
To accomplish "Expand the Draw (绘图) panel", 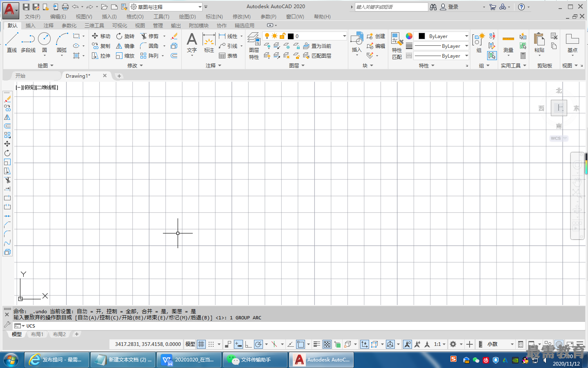I will [46, 65].
